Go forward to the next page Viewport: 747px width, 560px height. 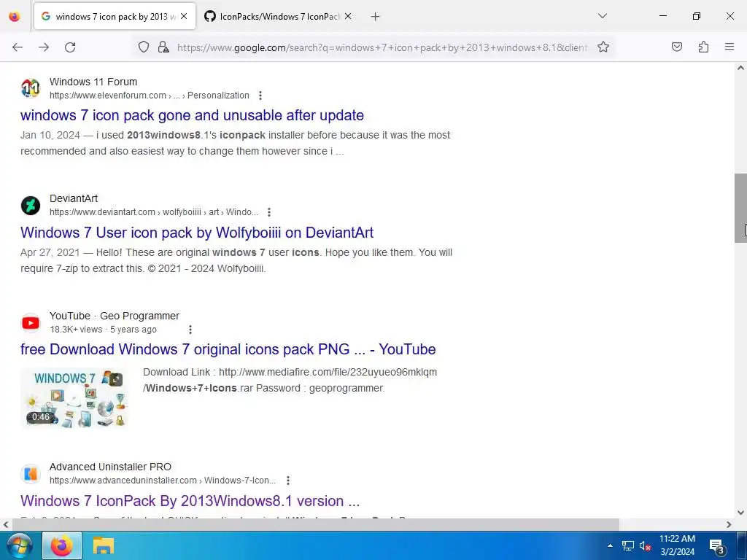tap(44, 47)
